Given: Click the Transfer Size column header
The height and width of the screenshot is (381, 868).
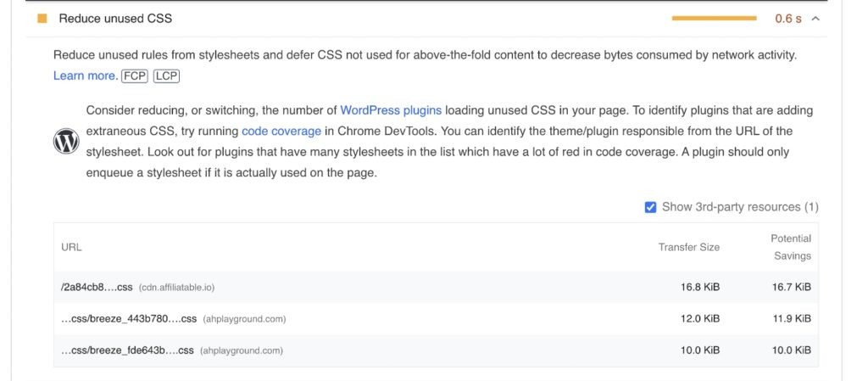Looking at the screenshot, I should pyautogui.click(x=688, y=247).
